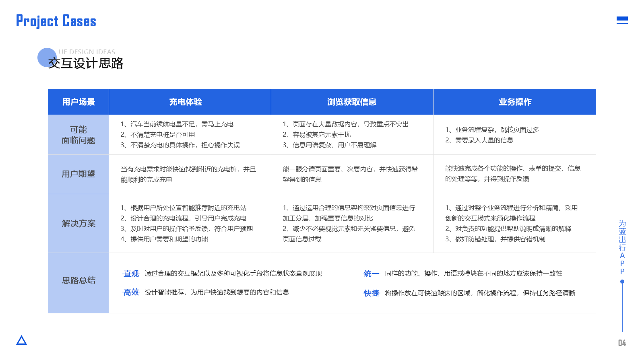Viewport: 644px width, 362px height.
Task: Select the 用户期望 row label
Action: click(78, 174)
